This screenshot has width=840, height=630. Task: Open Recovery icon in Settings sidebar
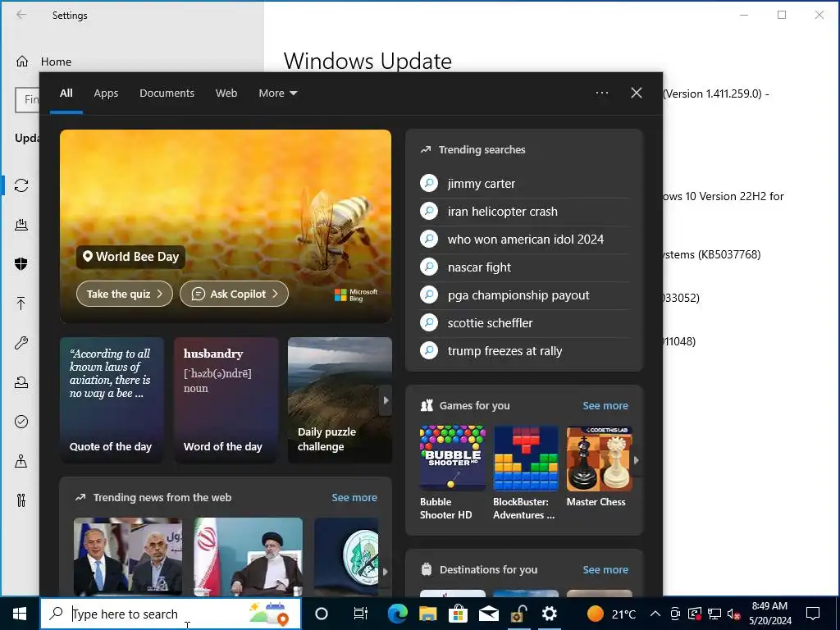point(21,382)
